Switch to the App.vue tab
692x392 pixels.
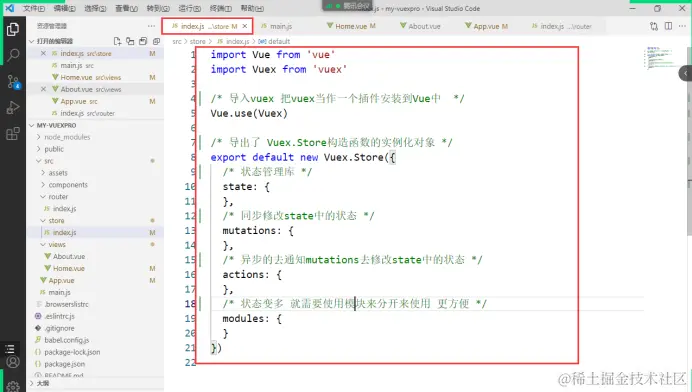click(486, 26)
